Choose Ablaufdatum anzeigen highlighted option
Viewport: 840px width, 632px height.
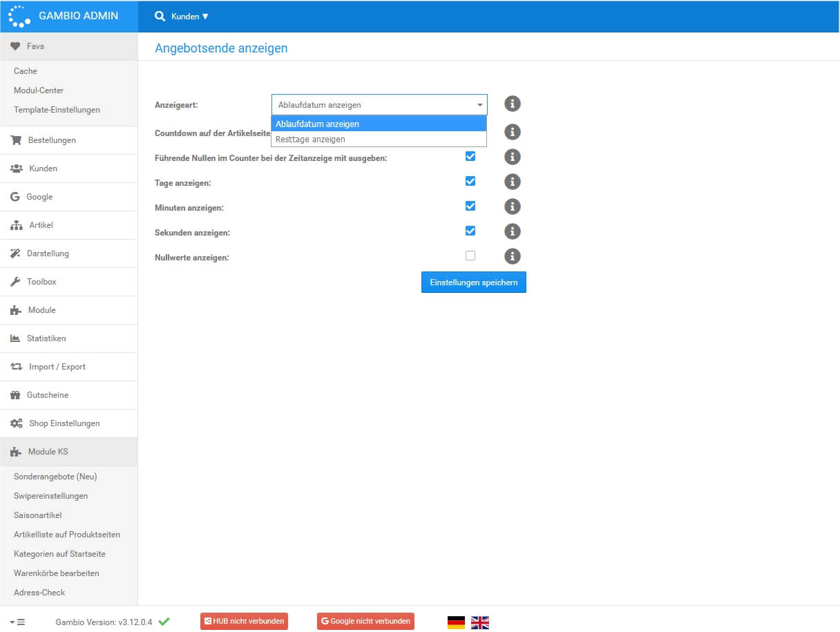[317, 124]
